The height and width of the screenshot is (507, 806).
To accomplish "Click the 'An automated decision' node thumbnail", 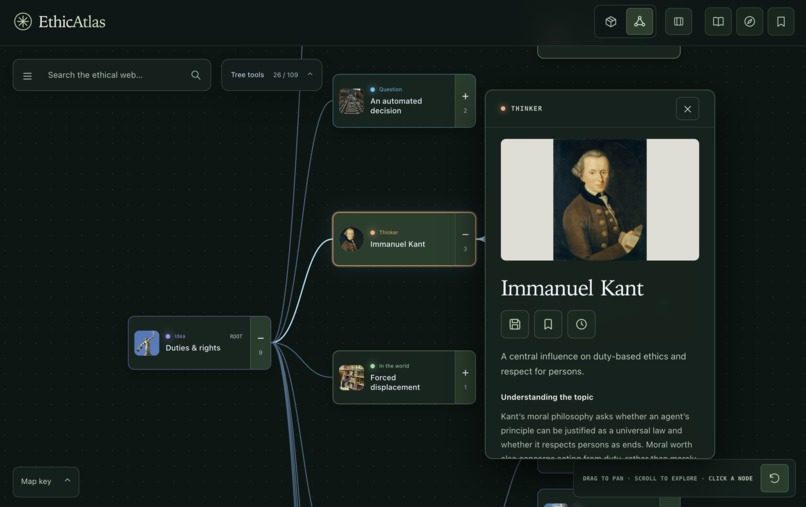I will pyautogui.click(x=352, y=101).
